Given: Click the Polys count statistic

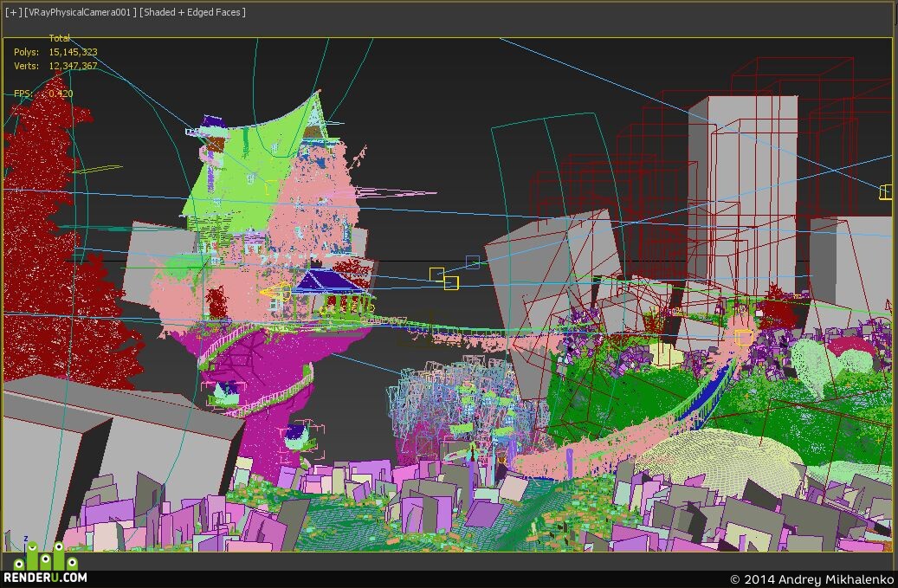Looking at the screenshot, I should [55, 52].
